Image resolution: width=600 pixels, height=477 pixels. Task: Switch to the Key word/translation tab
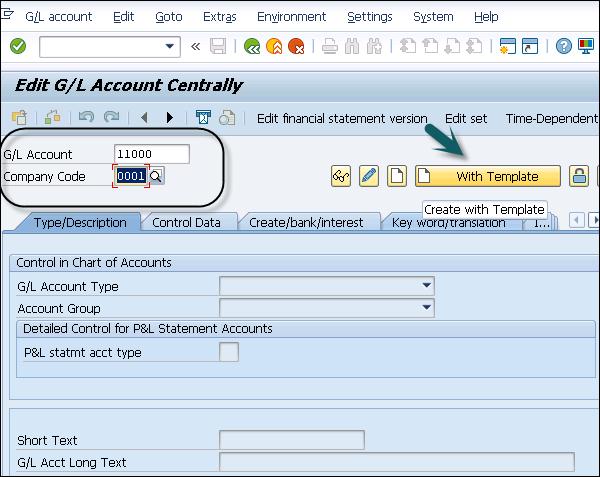click(x=448, y=223)
